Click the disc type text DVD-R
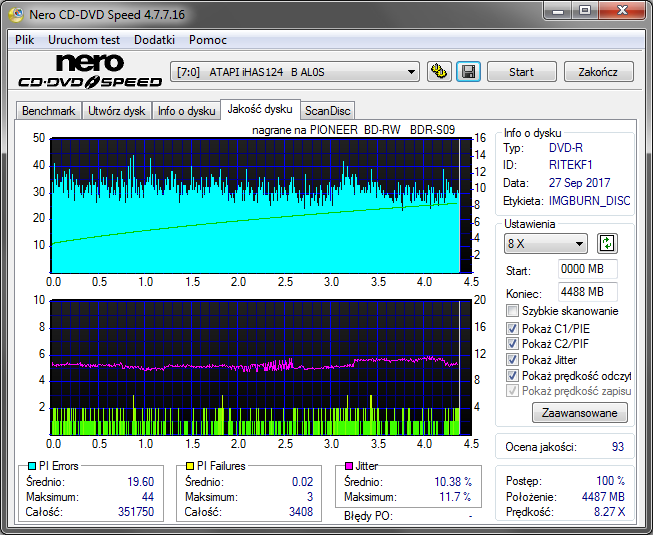Viewport: 653px width, 535px height. tap(566, 148)
